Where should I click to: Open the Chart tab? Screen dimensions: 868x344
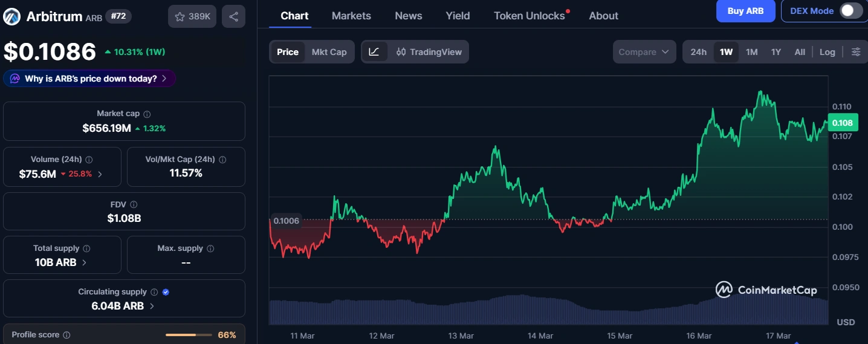tap(294, 16)
